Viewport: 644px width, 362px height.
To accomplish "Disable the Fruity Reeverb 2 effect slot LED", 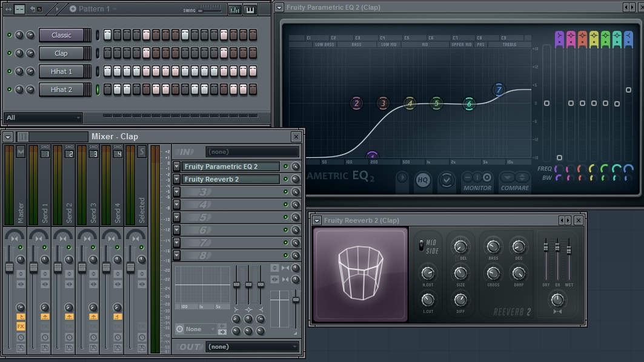I will point(285,179).
